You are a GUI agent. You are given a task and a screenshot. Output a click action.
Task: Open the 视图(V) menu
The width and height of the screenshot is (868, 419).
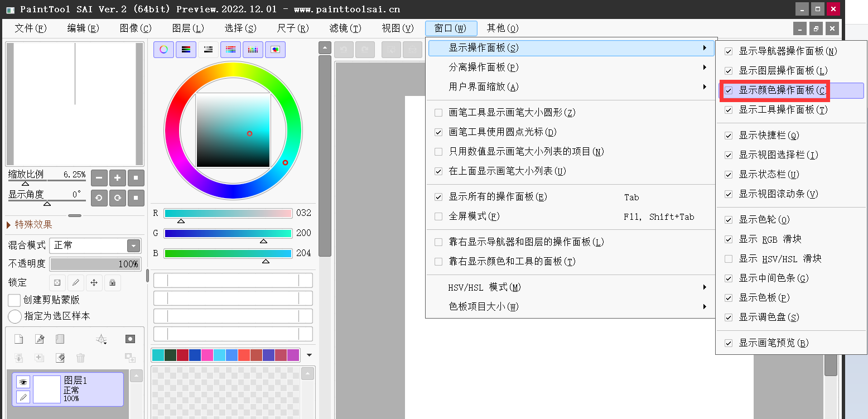[398, 28]
